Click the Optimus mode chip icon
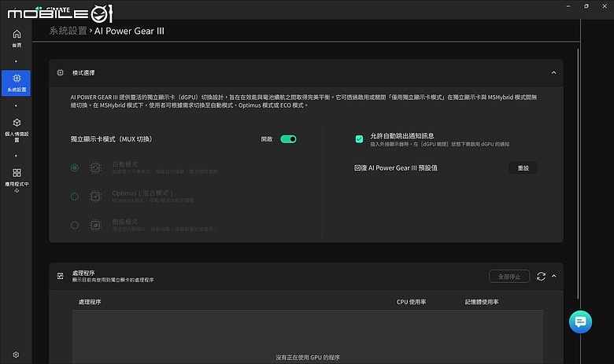614x364 pixels. [95, 197]
